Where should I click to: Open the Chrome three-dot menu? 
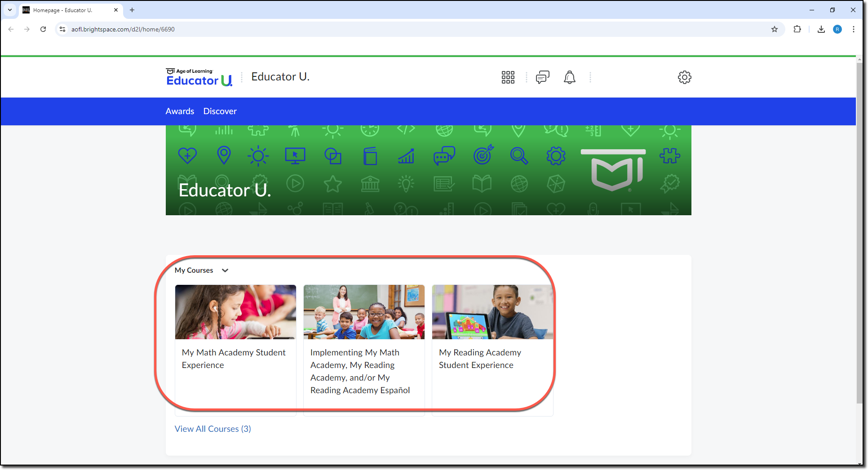[854, 29]
